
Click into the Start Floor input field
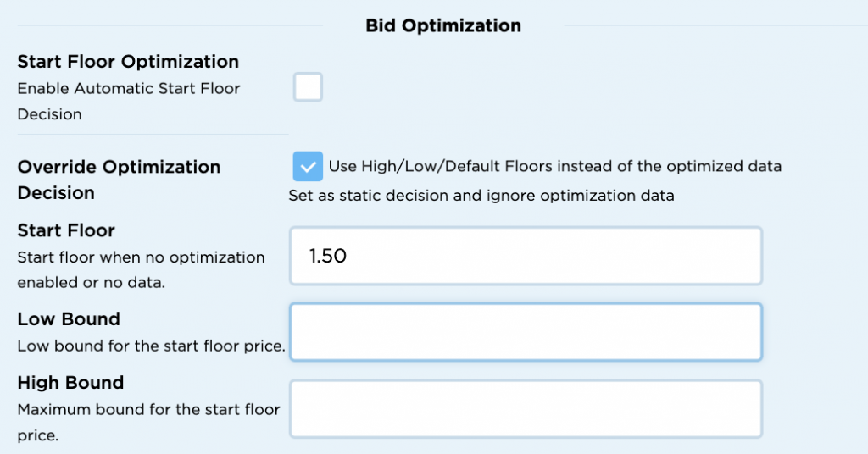click(x=526, y=256)
